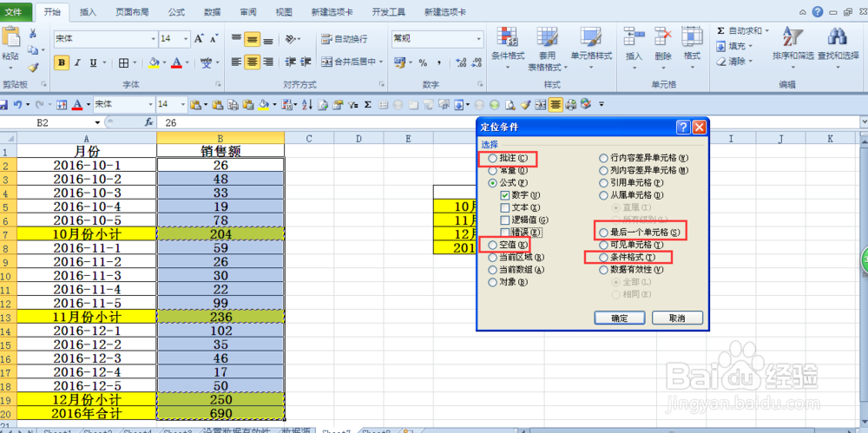Click the 填充 fill button
Viewport: 868px width, 433px height.
click(x=734, y=47)
